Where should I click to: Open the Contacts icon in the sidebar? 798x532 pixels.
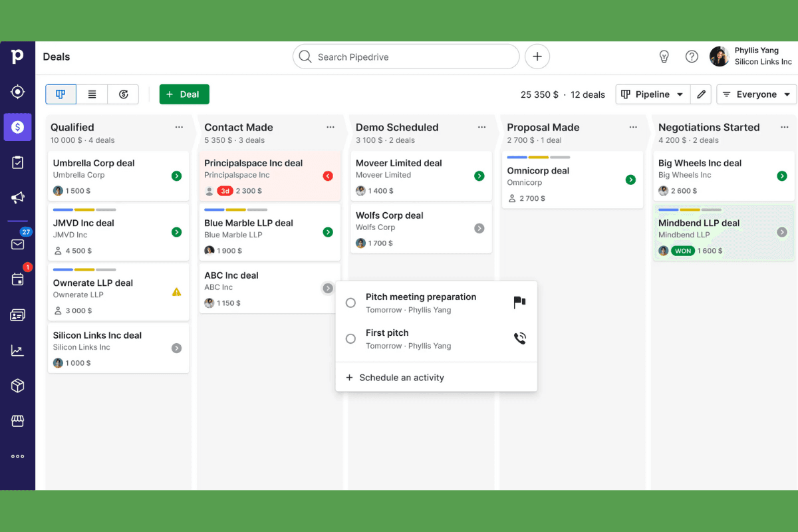click(x=17, y=315)
